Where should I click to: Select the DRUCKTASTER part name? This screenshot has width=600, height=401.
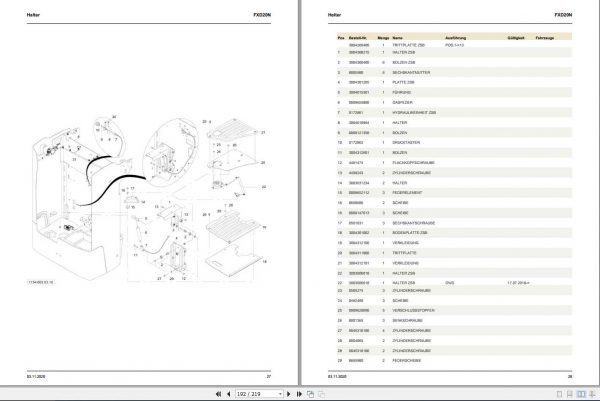[x=406, y=142]
